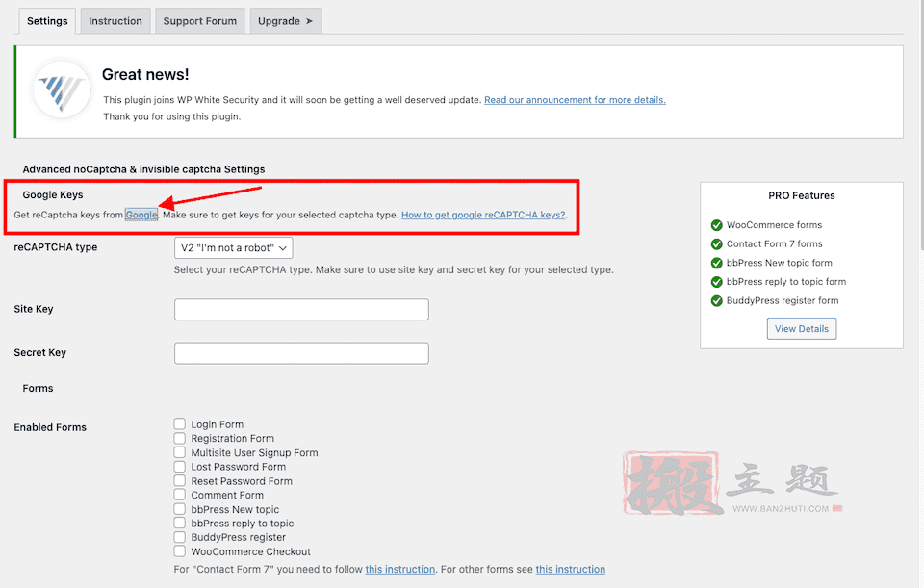The width and height of the screenshot is (924, 588).
Task: Enable the Registration Form checkbox
Action: click(x=180, y=438)
